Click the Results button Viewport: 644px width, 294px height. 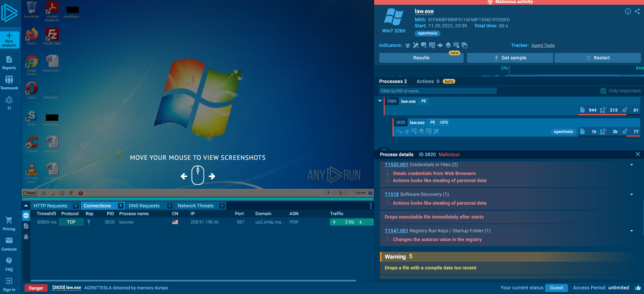421,58
